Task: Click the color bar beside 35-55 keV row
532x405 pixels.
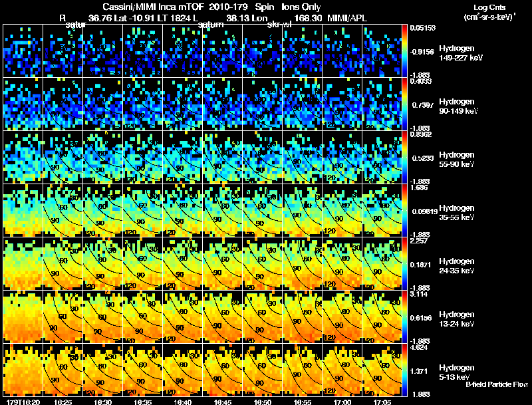Action: coord(405,210)
